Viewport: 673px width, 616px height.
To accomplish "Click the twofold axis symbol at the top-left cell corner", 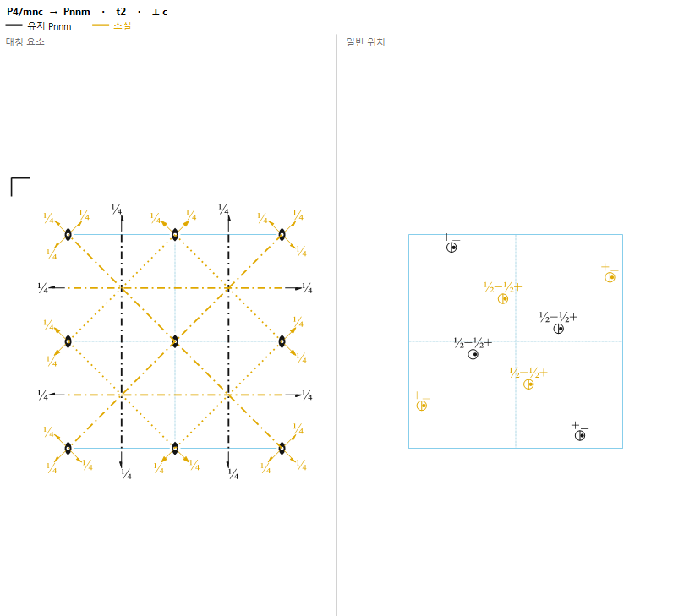I will (68, 235).
